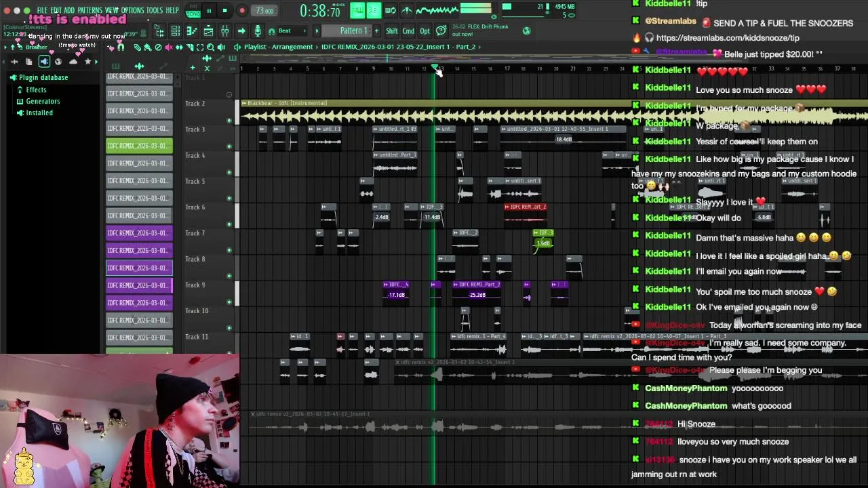Image resolution: width=868 pixels, height=488 pixels.
Task: Select the playlist Select tool
Action: 200,47
